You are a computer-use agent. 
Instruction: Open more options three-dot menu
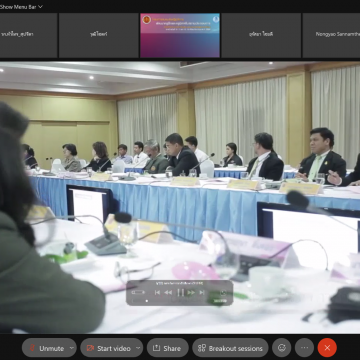coord(304,348)
